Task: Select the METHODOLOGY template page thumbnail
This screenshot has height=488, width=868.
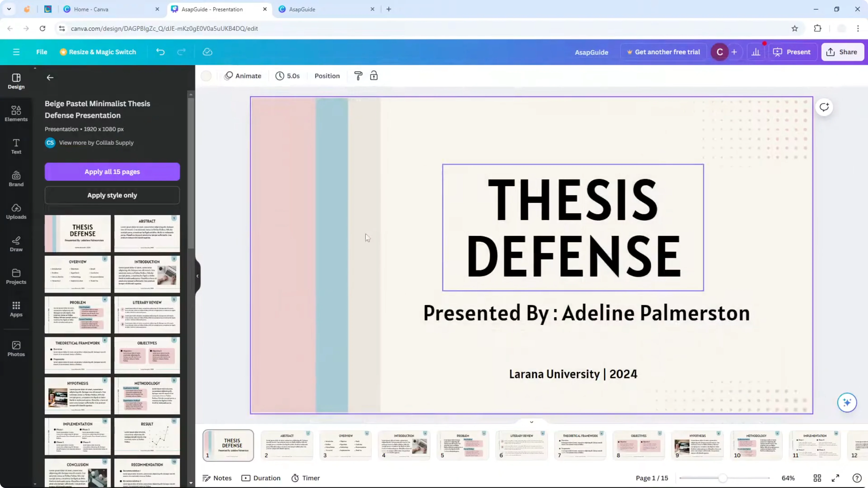Action: (147, 396)
